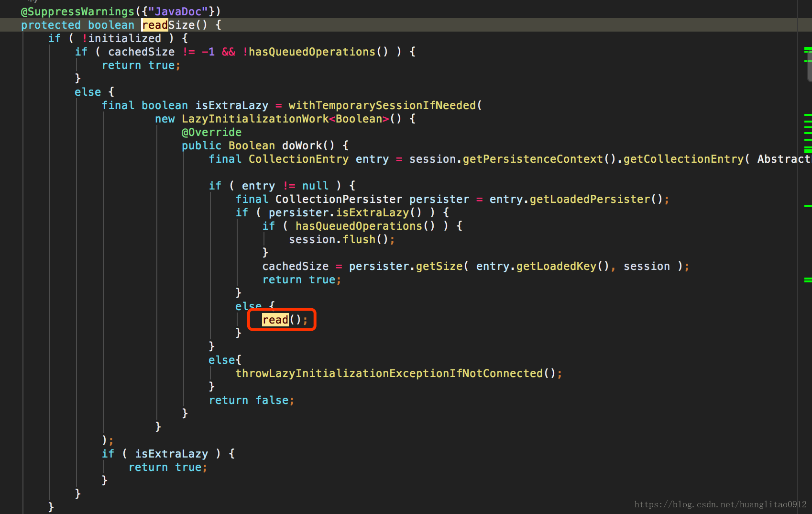This screenshot has height=514, width=812.
Task: Click 'return true;' after cachedSize assignment
Action: [x=302, y=279]
